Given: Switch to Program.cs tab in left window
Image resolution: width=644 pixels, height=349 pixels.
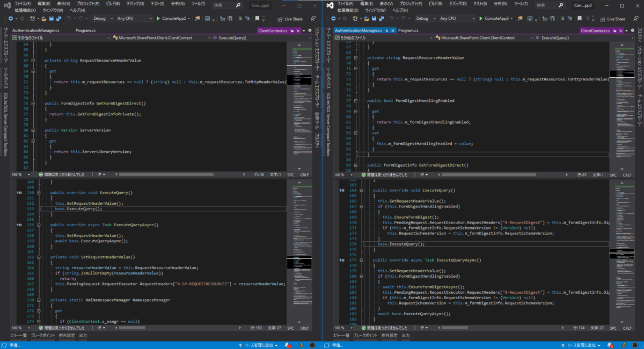Looking at the screenshot, I should click(85, 31).
